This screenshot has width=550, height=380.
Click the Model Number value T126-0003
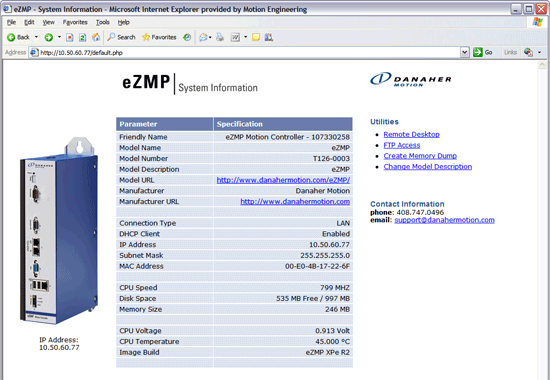(x=331, y=159)
